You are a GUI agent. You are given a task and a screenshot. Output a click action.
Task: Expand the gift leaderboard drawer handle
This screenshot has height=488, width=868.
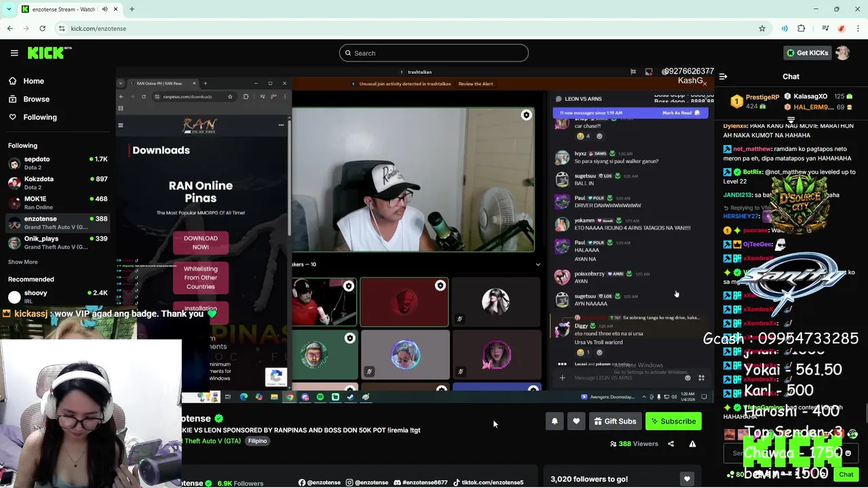point(791,120)
